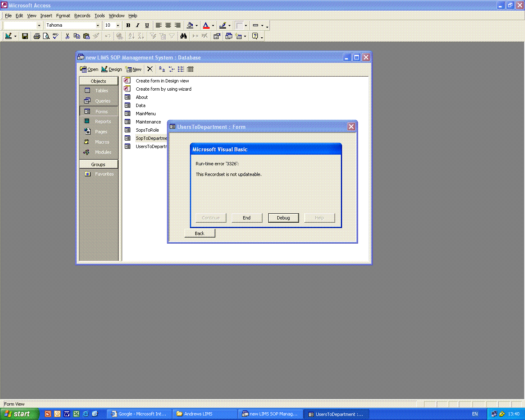This screenshot has height=420, width=525.
Task: Open the Tools menu
Action: (100, 16)
